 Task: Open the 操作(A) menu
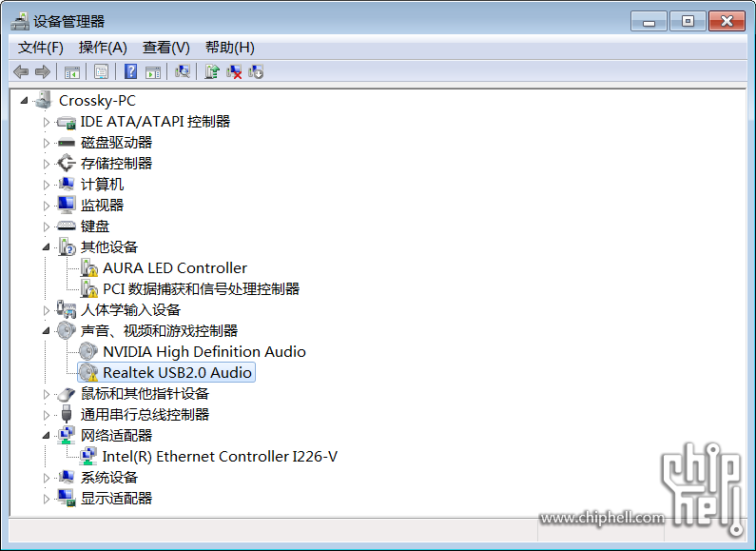(103, 48)
